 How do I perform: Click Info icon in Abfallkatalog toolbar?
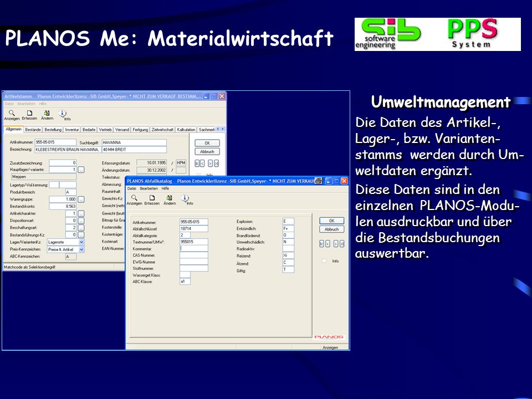coord(185,198)
